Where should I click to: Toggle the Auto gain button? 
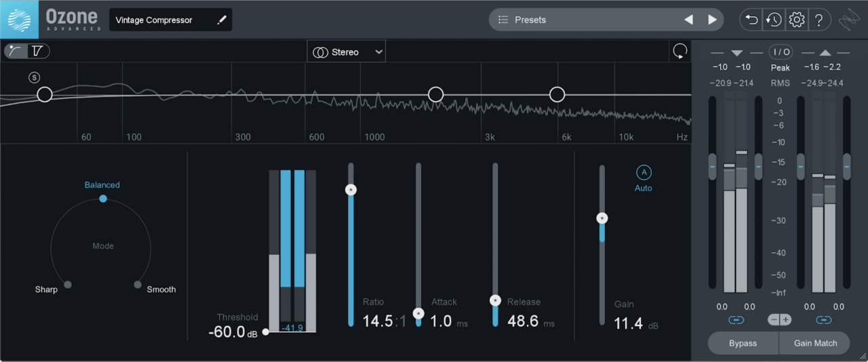tap(643, 172)
